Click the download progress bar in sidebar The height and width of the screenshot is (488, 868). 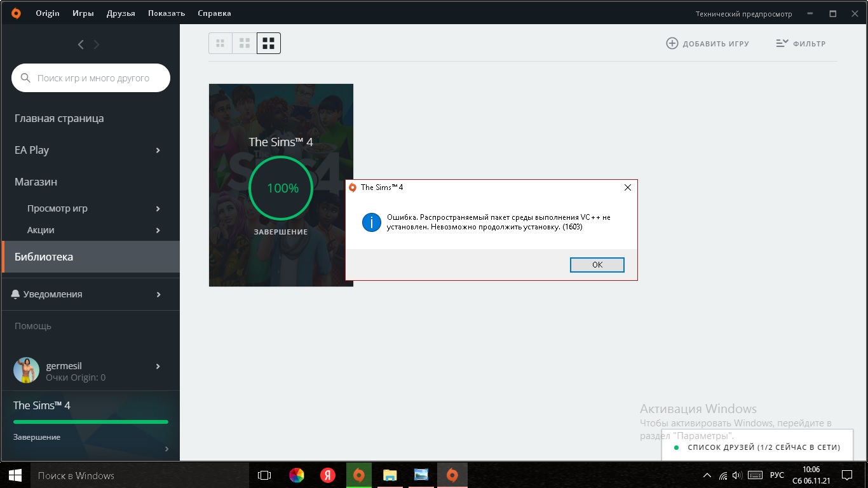click(x=91, y=422)
